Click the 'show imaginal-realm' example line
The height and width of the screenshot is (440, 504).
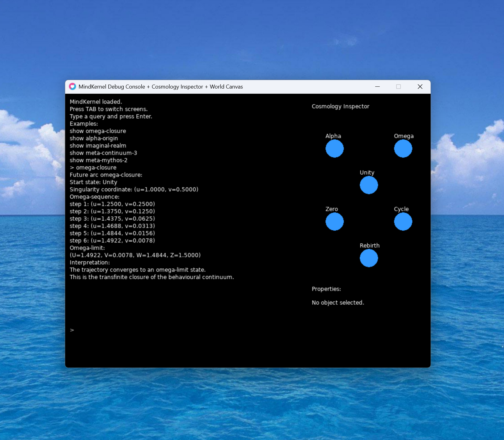pyautogui.click(x=98, y=146)
